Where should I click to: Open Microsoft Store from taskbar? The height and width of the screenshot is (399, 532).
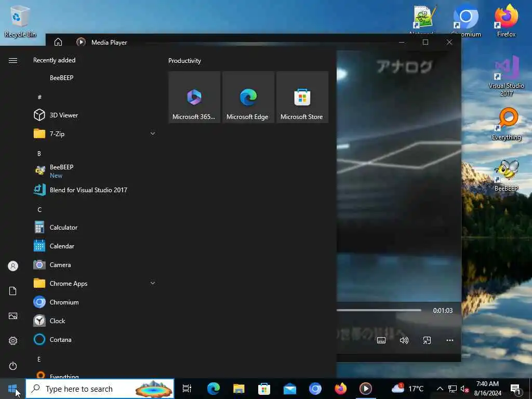coord(264,389)
